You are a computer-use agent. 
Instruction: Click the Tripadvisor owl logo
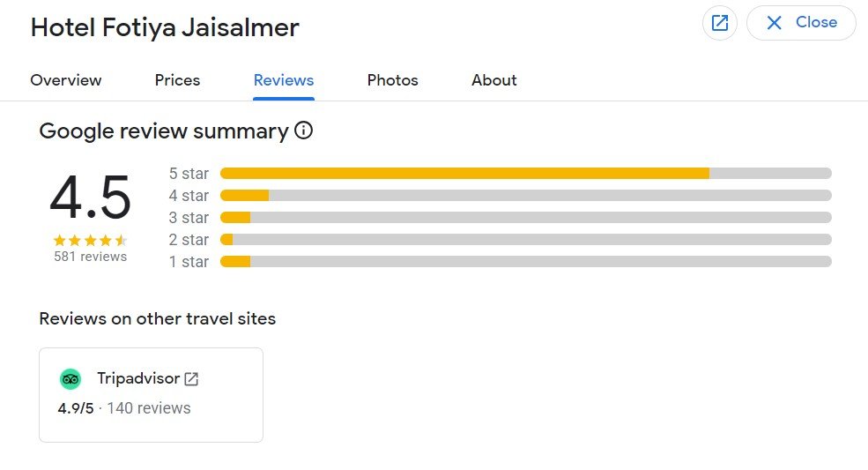[70, 379]
